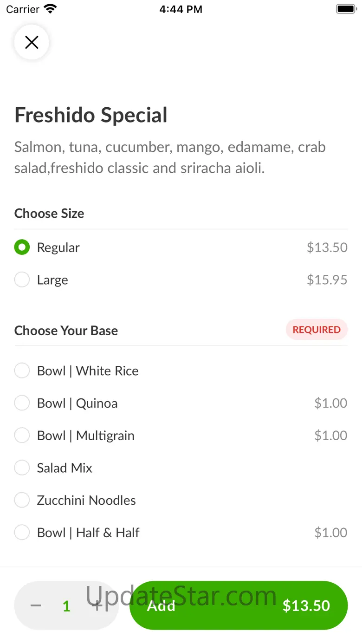
Task: Choose Zucchini Noodles as your base
Action: click(22, 500)
